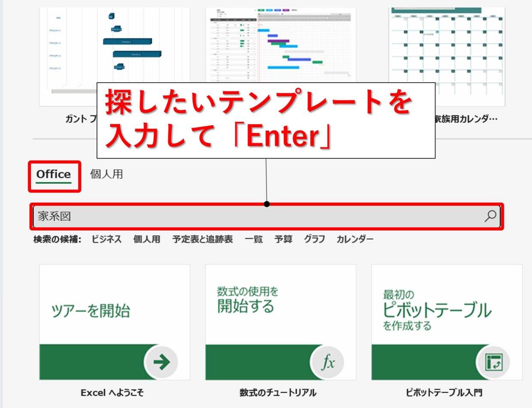This screenshot has width=532, height=408.
Task: Click the 数式のチュートリアル label
Action: (278, 393)
